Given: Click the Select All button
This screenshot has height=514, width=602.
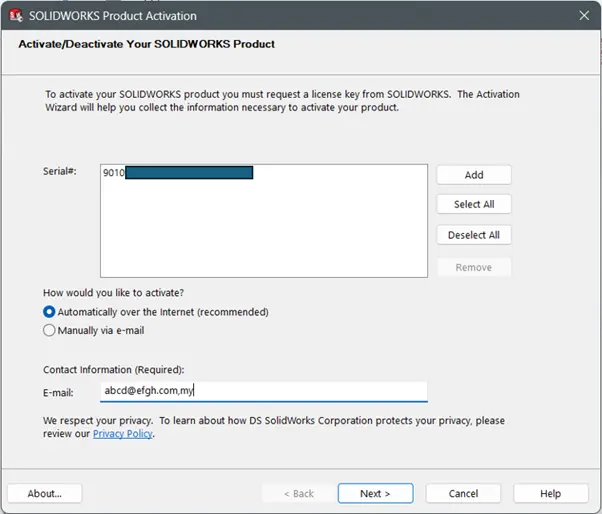Looking at the screenshot, I should [x=474, y=204].
